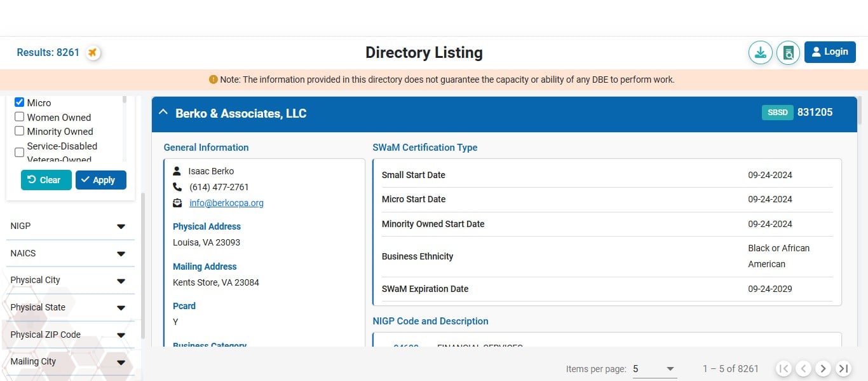Enable the Service-Disabled Veteran-Owned checkbox
Viewport: 868px width, 381px height.
click(20, 153)
